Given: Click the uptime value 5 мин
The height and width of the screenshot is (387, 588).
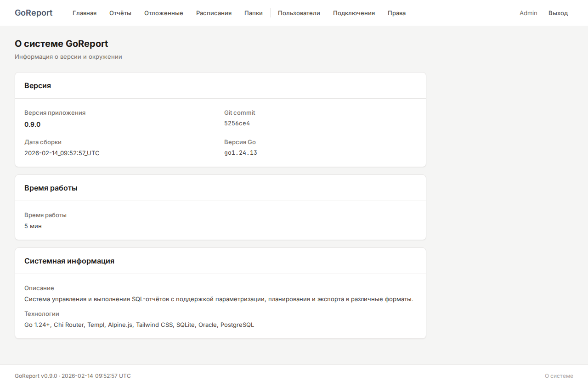Looking at the screenshot, I should click(33, 226).
